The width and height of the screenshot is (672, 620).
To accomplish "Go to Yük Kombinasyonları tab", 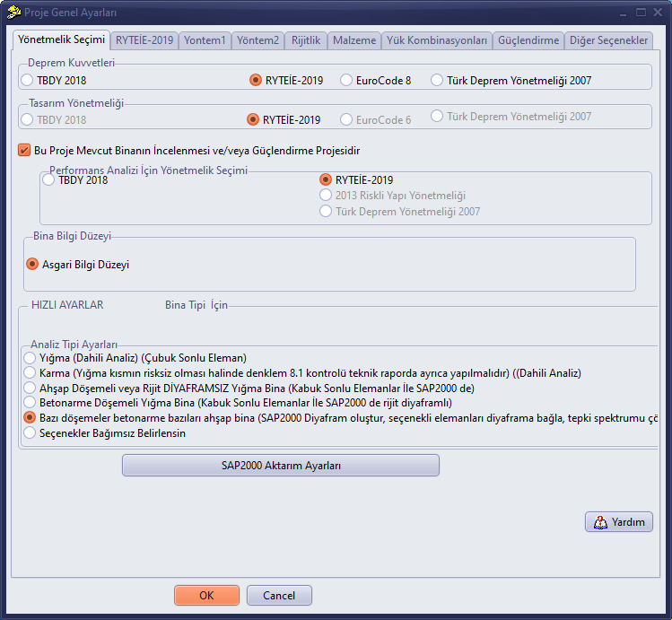I will [437, 40].
